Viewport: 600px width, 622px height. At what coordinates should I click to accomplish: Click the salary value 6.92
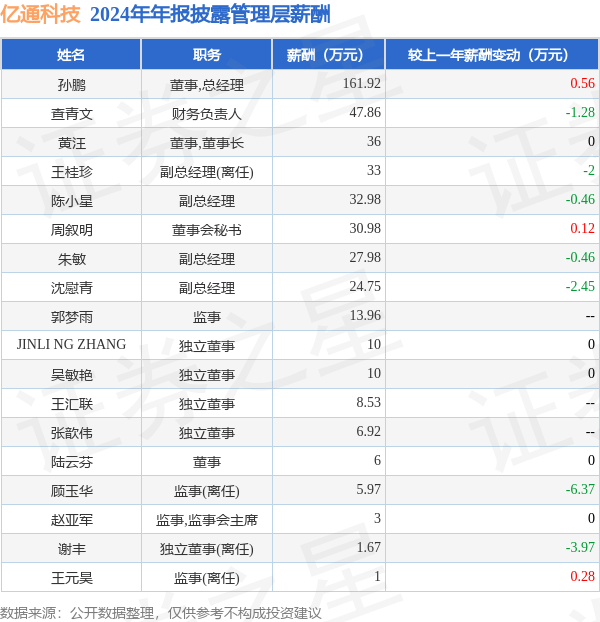coord(368,431)
